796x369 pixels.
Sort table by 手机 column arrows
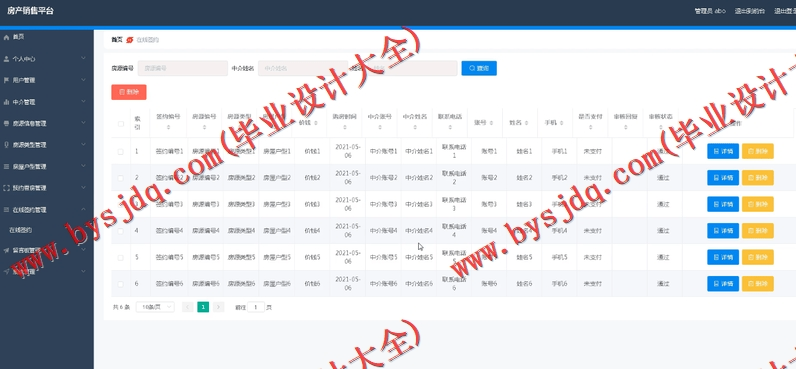click(x=561, y=123)
